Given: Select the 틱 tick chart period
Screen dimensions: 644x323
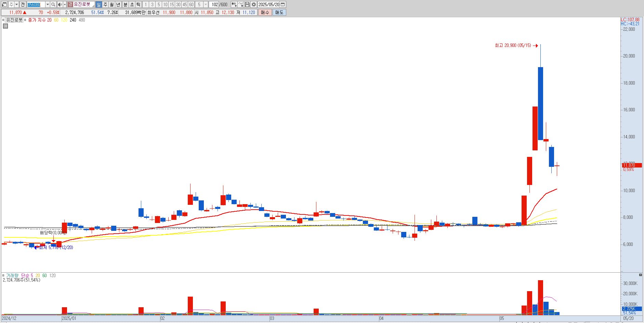Looking at the screenshot, I should pos(139,4).
